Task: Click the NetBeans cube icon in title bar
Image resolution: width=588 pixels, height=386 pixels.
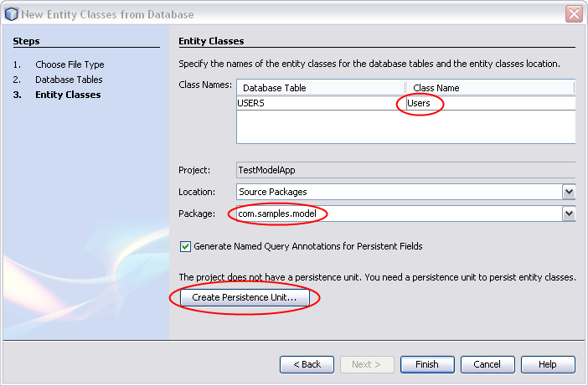Action: (11, 14)
